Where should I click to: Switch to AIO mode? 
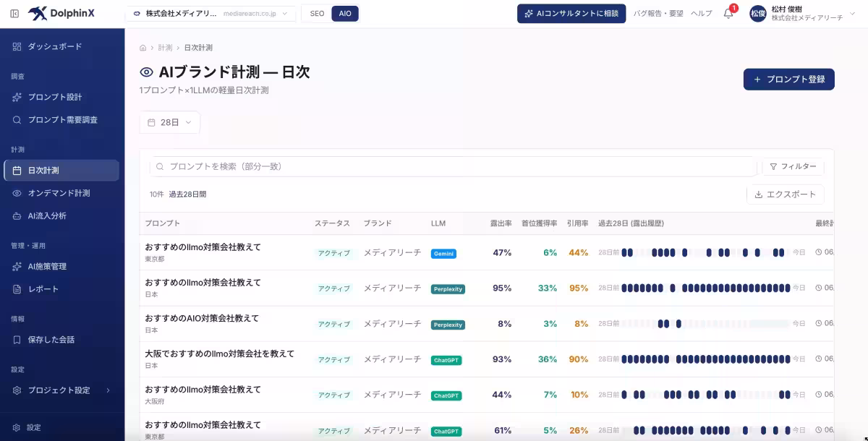point(345,14)
